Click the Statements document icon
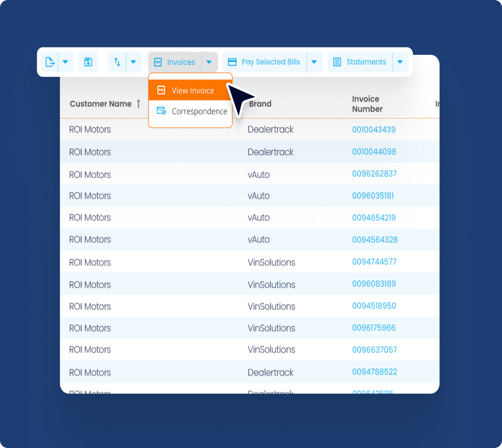This screenshot has height=448, width=502. (337, 62)
